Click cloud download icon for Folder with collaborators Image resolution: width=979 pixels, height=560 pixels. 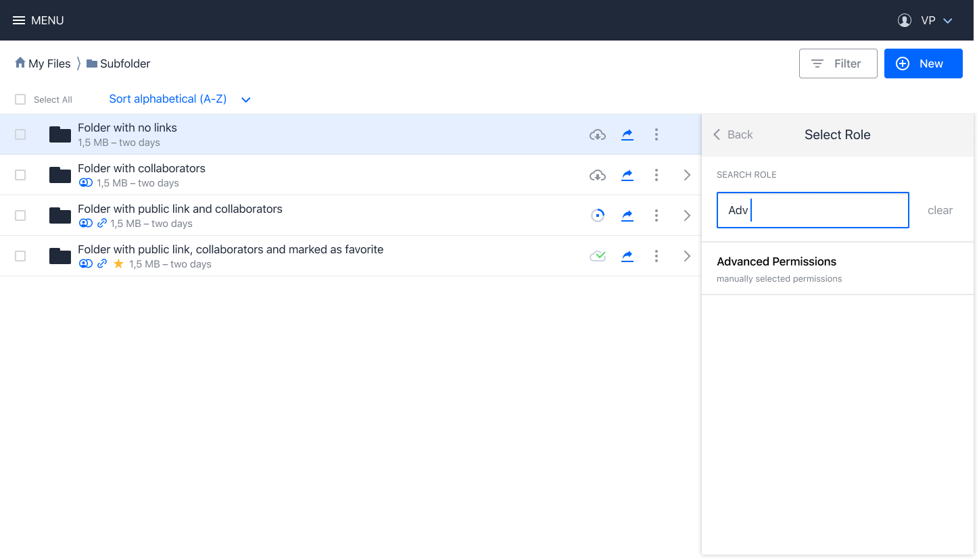(x=598, y=175)
